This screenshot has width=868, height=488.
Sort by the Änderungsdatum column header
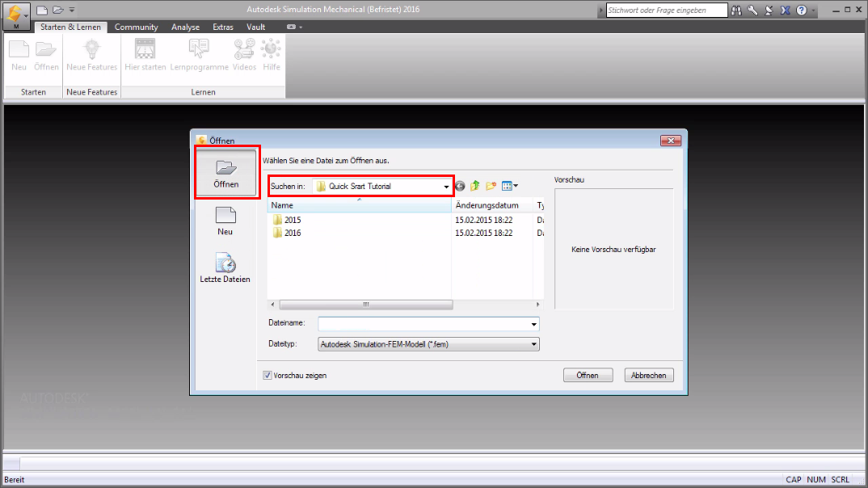(491, 205)
